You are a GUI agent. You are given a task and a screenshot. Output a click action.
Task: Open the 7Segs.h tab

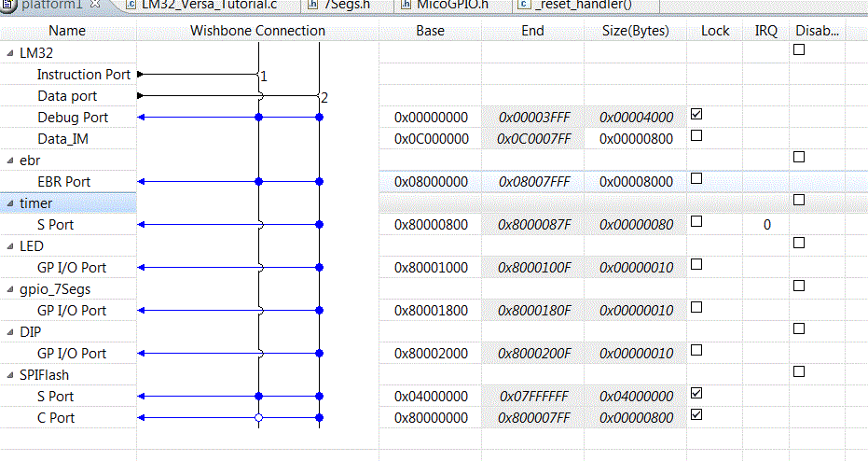point(339,5)
